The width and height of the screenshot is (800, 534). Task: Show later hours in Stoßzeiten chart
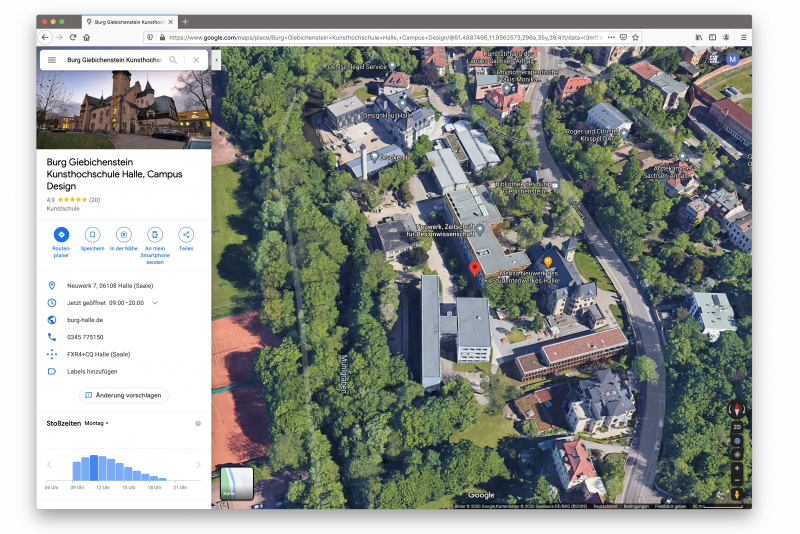198,465
